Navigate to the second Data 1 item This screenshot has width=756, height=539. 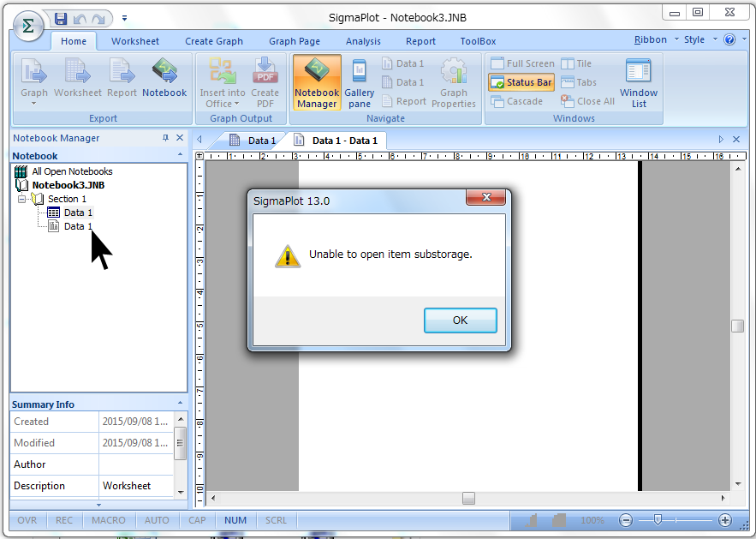point(403,82)
